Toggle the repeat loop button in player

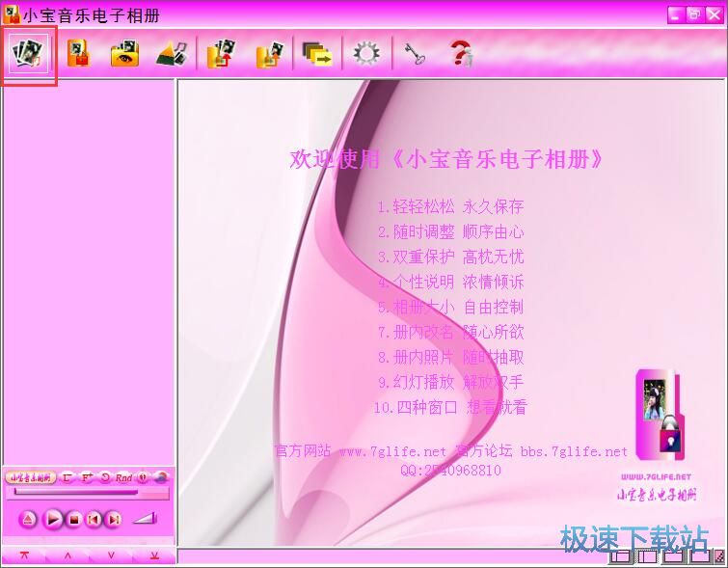[105, 477]
